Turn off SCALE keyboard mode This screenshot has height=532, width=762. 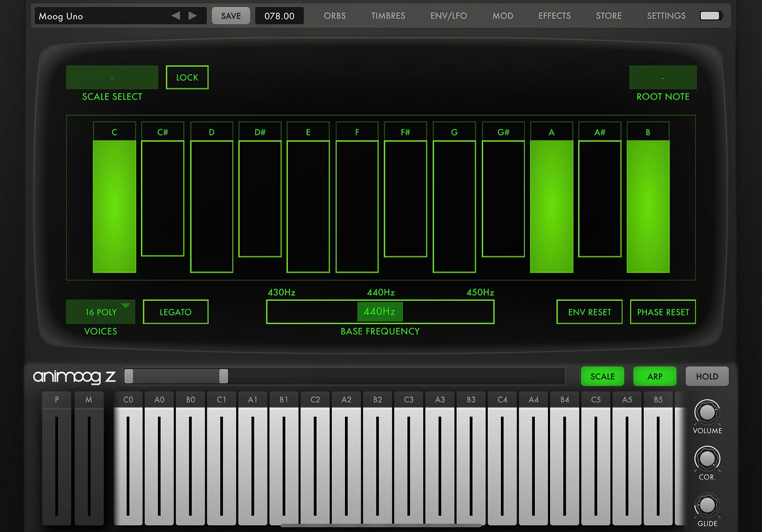(x=602, y=376)
